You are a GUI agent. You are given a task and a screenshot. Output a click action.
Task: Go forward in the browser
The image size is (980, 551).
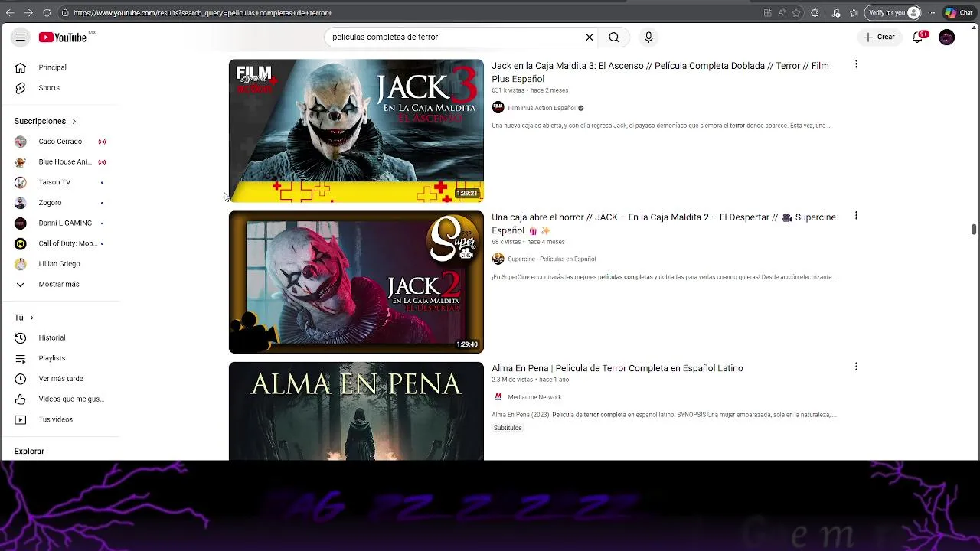click(x=28, y=13)
